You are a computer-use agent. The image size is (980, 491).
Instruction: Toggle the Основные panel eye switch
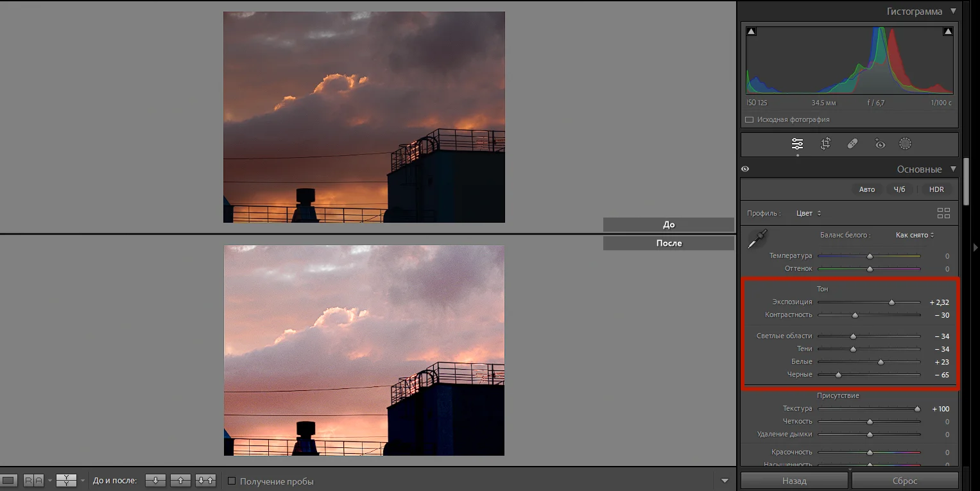pos(745,169)
